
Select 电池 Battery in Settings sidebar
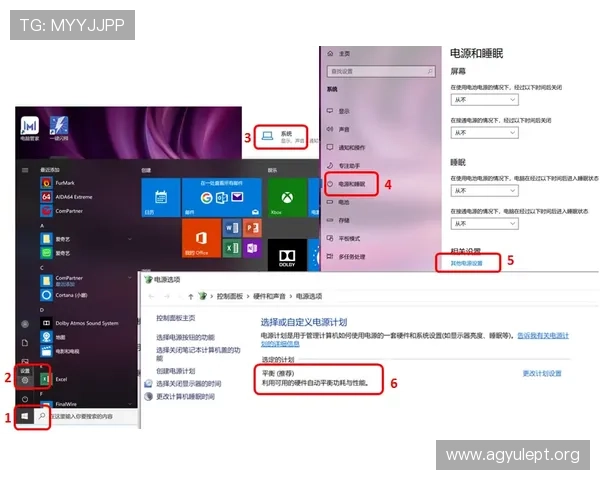338,202
